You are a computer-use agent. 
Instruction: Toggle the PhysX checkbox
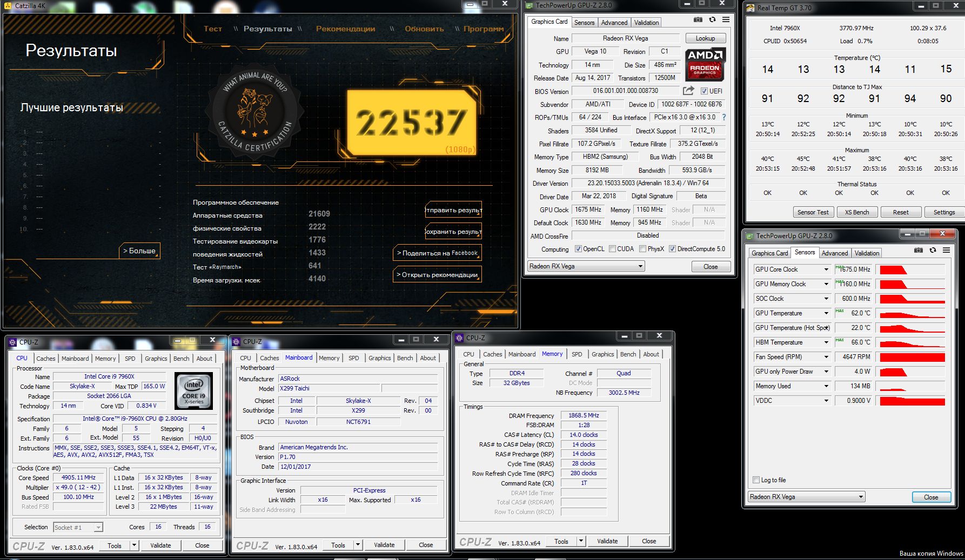pyautogui.click(x=642, y=249)
